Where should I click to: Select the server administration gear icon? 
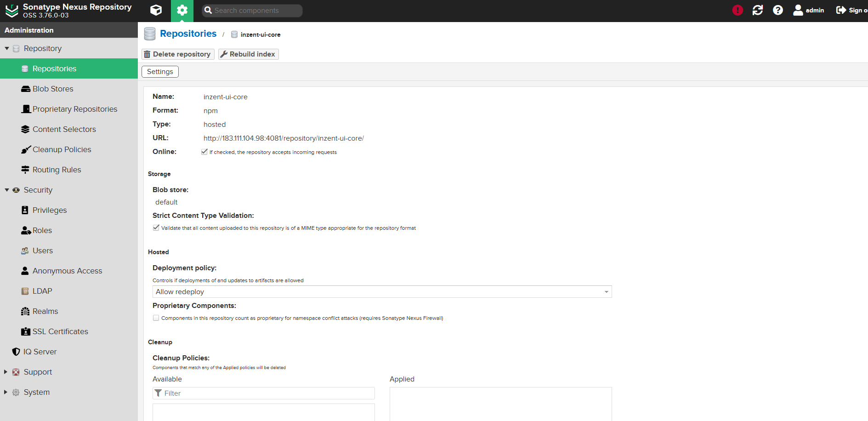182,10
